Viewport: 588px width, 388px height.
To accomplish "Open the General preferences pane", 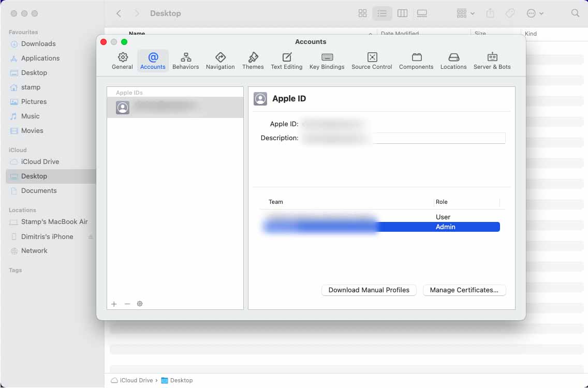I will [122, 61].
